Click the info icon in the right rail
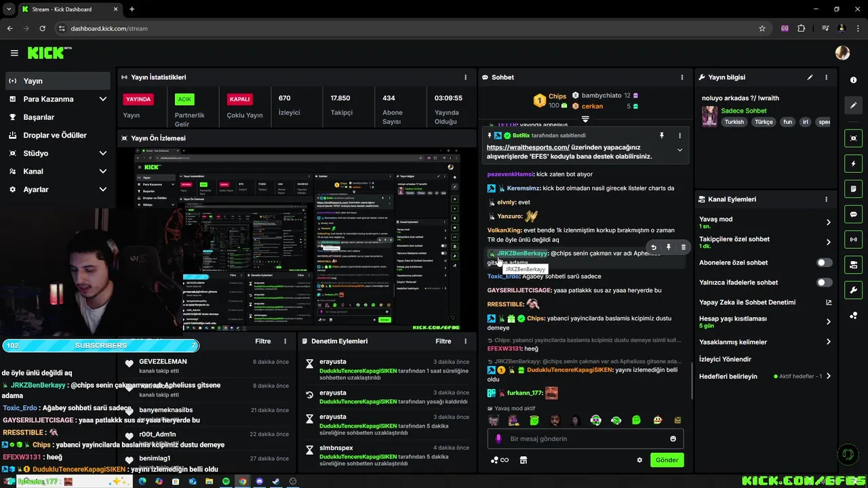The image size is (868, 488). [853, 80]
